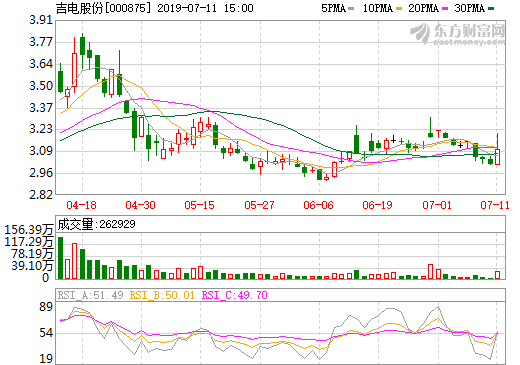Click the 5PMA gray legend swatch
Image resolution: width=520 pixels, height=365 pixels.
pyautogui.click(x=351, y=9)
